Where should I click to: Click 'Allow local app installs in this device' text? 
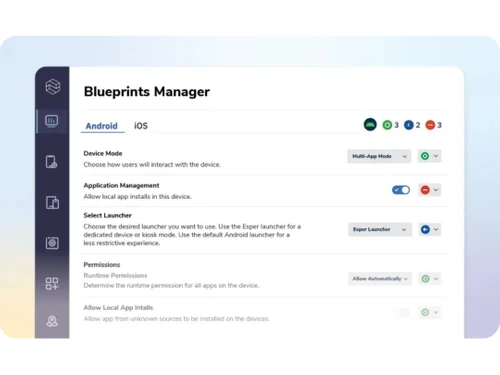137,197
